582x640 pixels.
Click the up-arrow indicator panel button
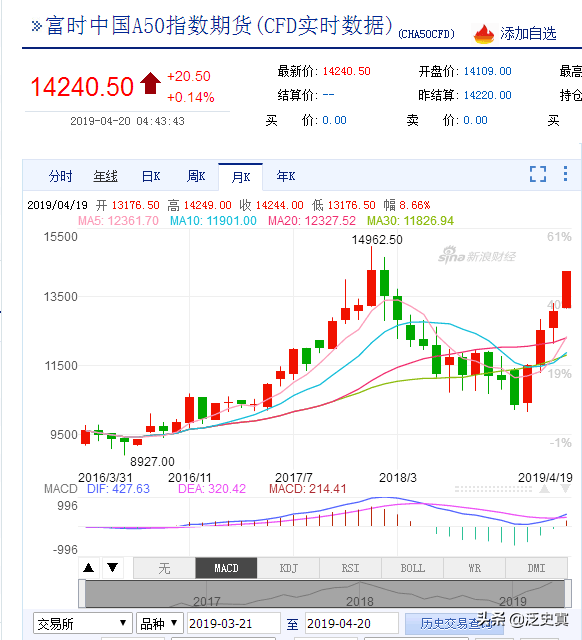[89, 568]
